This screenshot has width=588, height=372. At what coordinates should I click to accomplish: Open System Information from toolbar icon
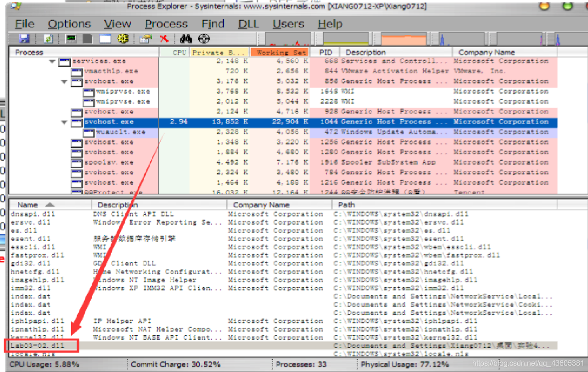click(71, 39)
